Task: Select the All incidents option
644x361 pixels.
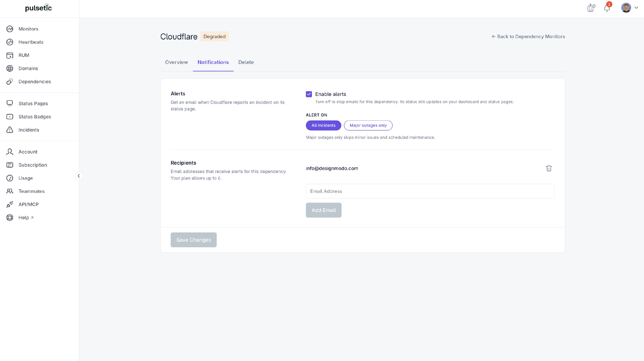Action: point(323,125)
